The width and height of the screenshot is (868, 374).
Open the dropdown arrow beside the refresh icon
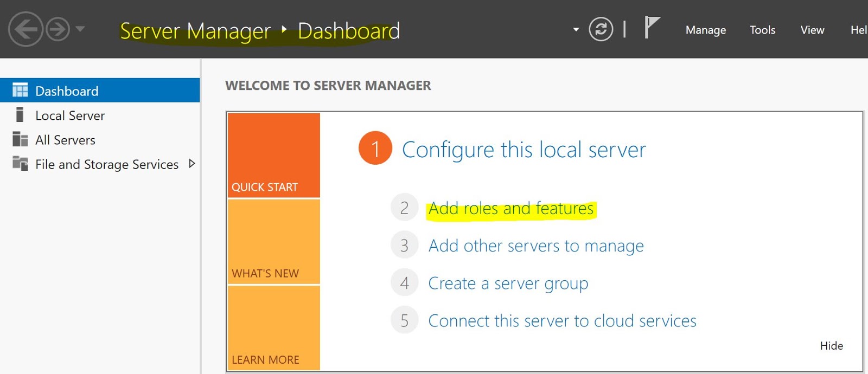pyautogui.click(x=576, y=29)
